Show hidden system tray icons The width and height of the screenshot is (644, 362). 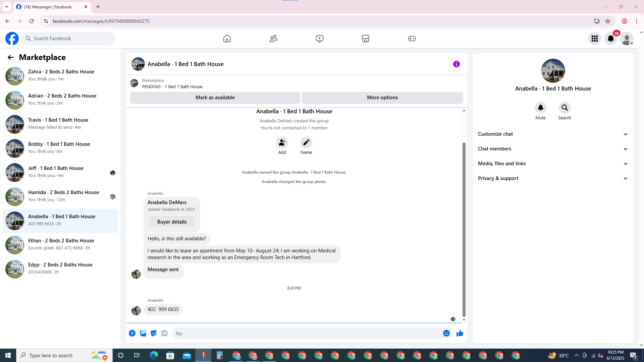[x=576, y=355]
